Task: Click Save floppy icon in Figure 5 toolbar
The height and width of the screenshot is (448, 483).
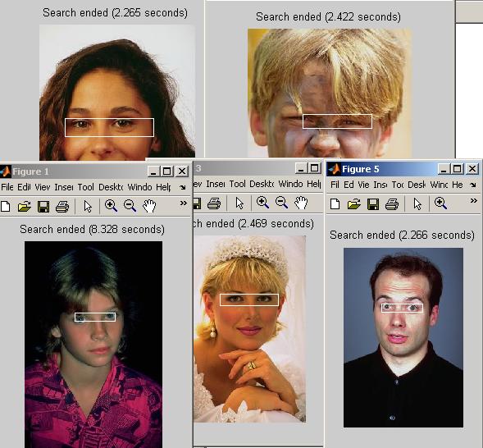Action: pyautogui.click(x=373, y=204)
